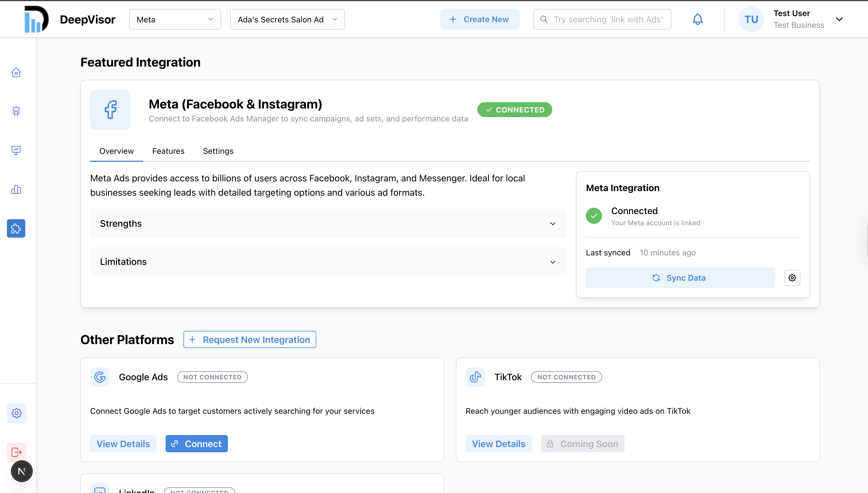Viewport: 868px width, 493px height.
Task: Open the bar chart analytics sidebar icon
Action: [x=16, y=189]
